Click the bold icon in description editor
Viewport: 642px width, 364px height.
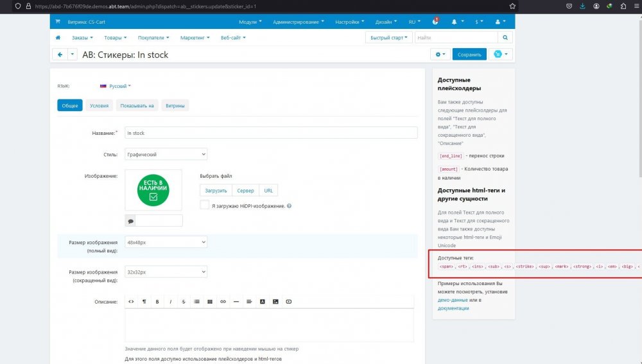click(x=157, y=301)
